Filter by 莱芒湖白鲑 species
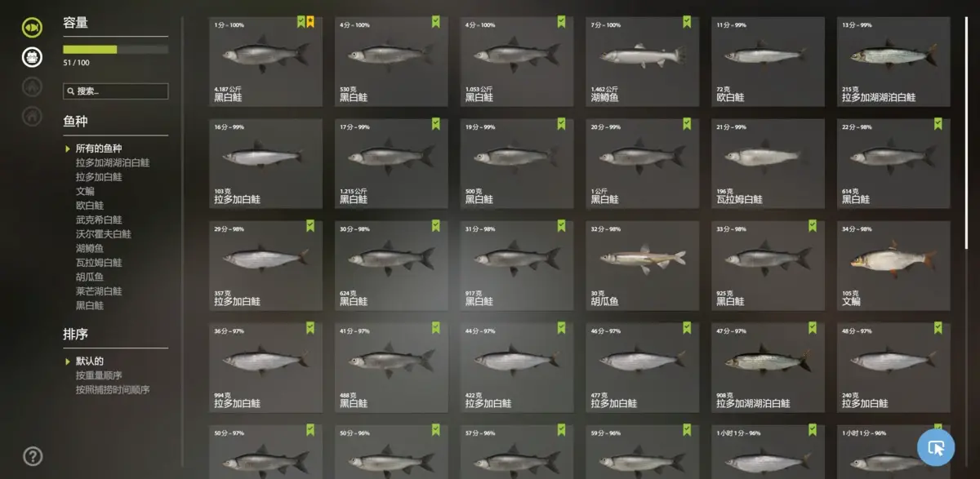 click(x=99, y=291)
